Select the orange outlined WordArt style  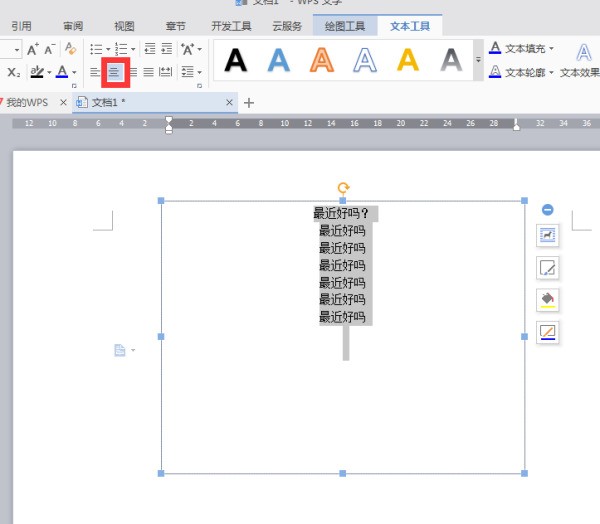tap(321, 61)
